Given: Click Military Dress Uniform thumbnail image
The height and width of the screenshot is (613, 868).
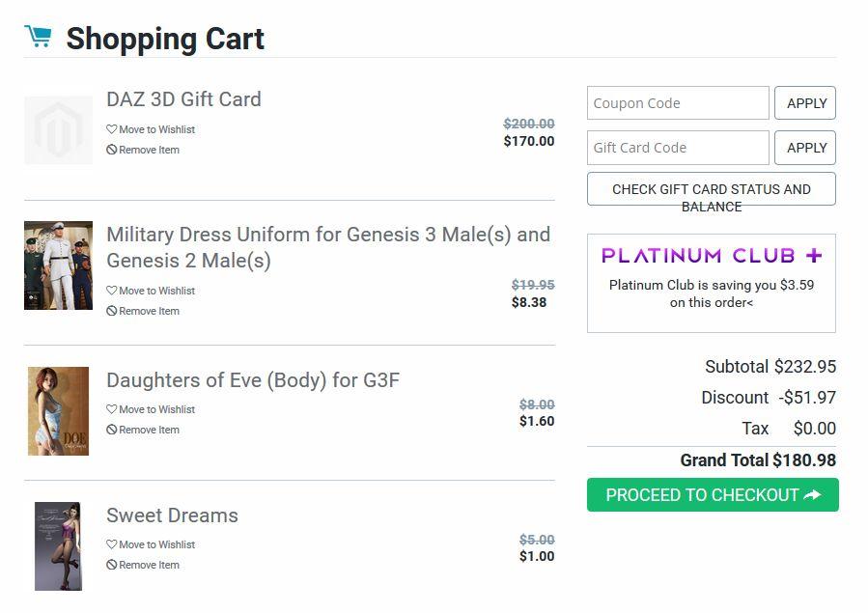Looking at the screenshot, I should coord(58,265).
